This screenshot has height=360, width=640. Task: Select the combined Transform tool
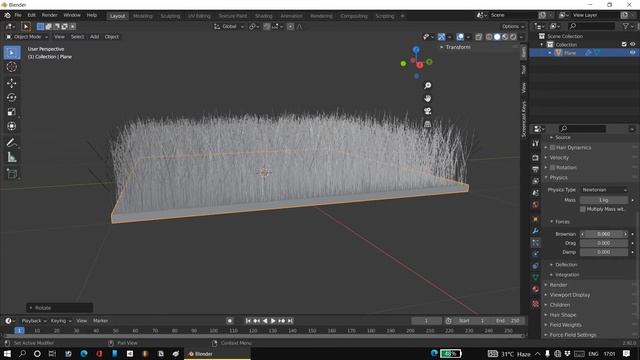pos(12,126)
